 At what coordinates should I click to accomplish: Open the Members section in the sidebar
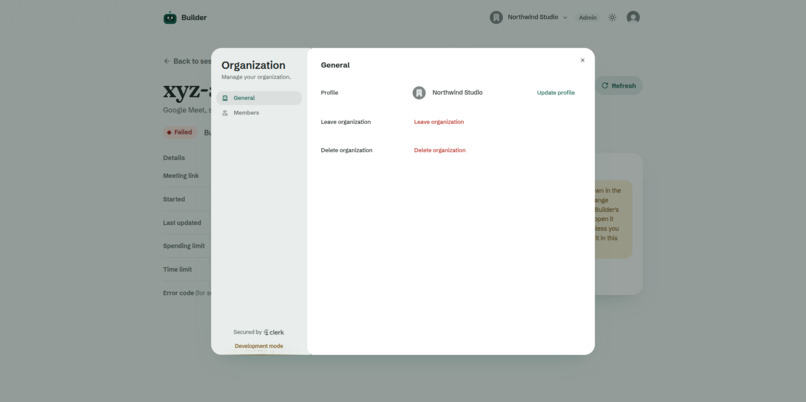259,113
